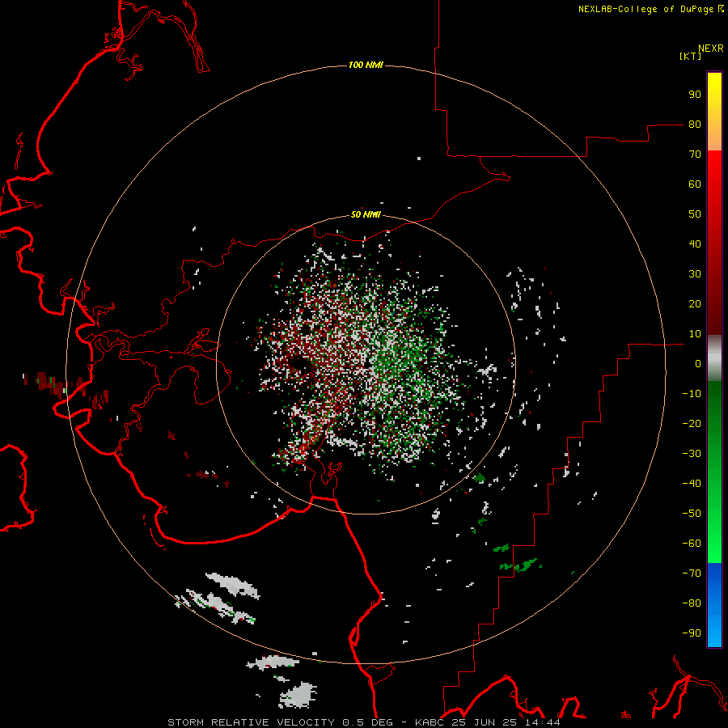Click the positive 10 knot scale label
The height and width of the screenshot is (728, 728).
(695, 334)
